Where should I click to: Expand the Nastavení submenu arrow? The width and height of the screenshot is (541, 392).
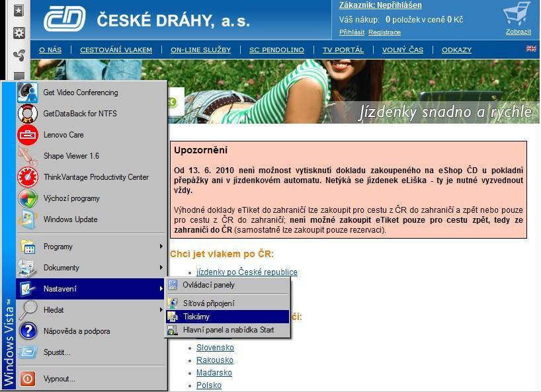pyautogui.click(x=161, y=289)
